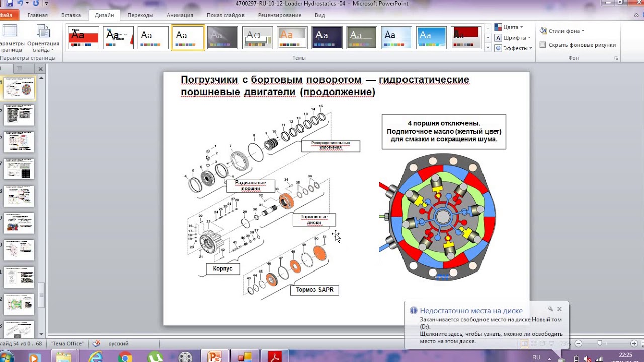Click the Тормозные диски label box
The image size is (644, 362).
point(314,220)
